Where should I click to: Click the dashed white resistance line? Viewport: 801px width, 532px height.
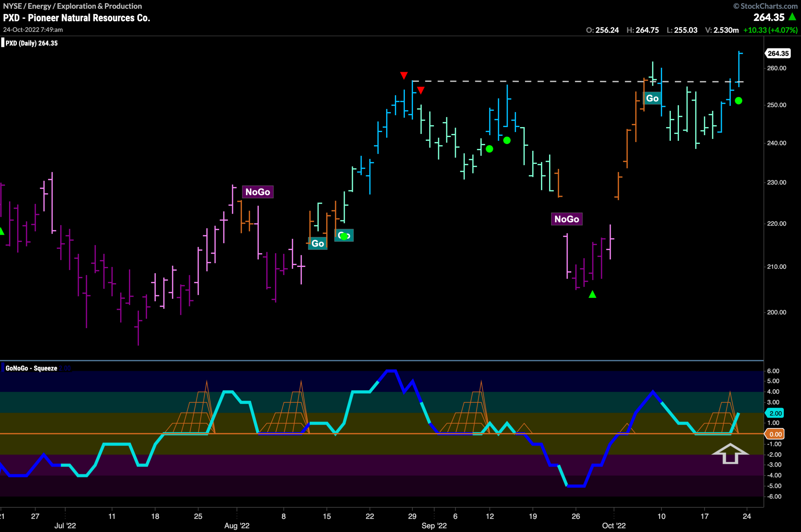tap(577, 81)
